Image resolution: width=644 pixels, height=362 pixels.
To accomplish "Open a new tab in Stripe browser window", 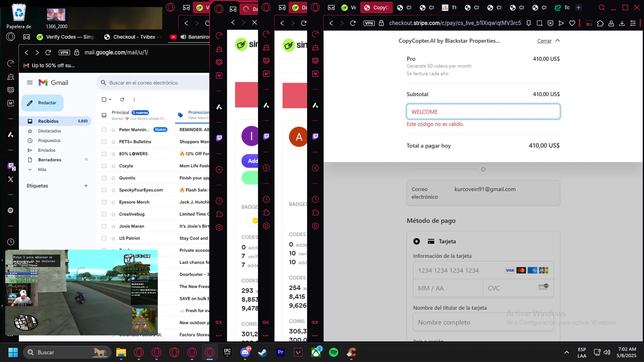I will coord(578,7).
